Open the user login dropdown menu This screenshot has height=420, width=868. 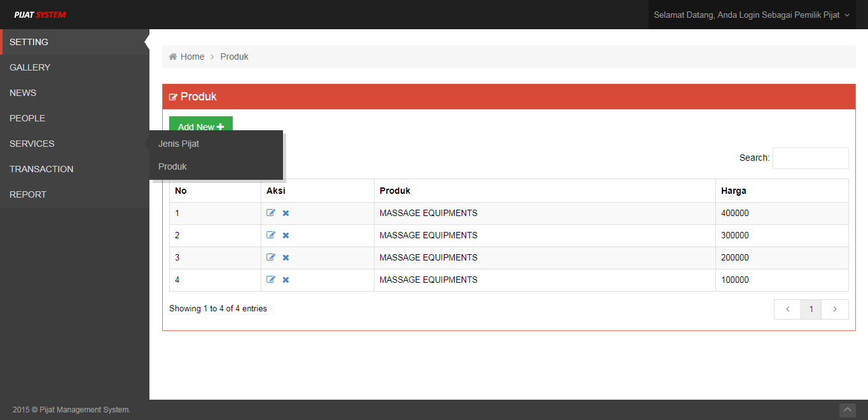coord(751,15)
